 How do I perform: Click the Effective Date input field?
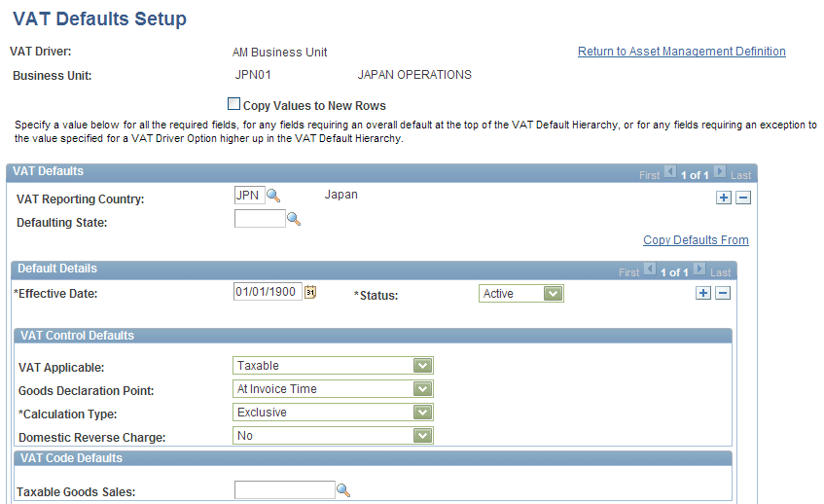(x=268, y=292)
